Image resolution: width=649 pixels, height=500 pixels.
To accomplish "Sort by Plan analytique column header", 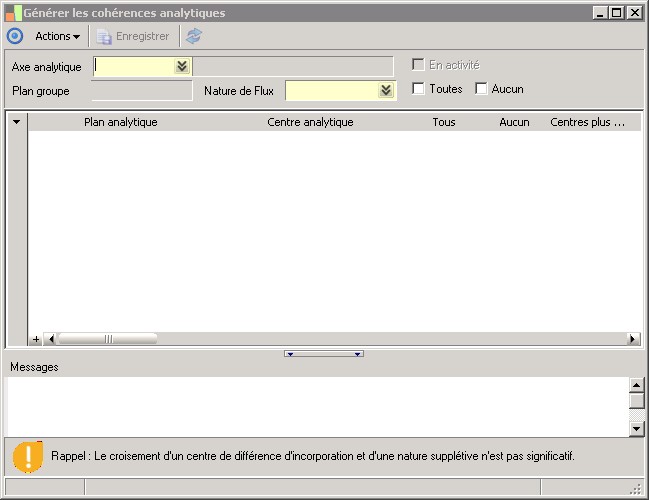I will (x=120, y=122).
